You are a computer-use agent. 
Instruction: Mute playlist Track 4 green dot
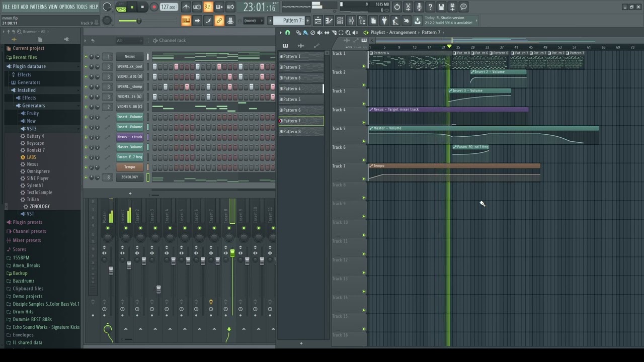(x=364, y=122)
